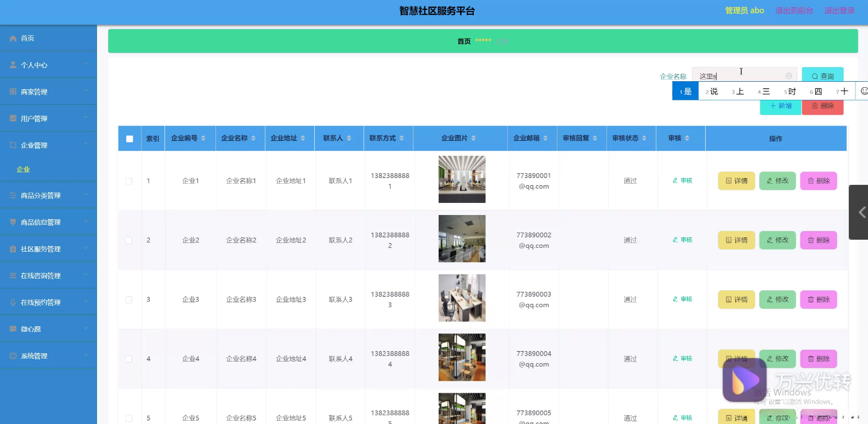The image size is (868, 424).
Task: Sort by 企业地址 column arrows
Action: [303, 138]
